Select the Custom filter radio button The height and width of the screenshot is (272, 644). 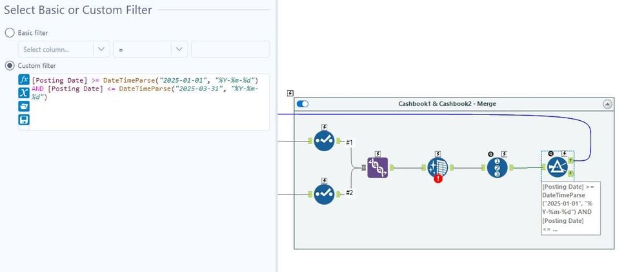[10, 65]
